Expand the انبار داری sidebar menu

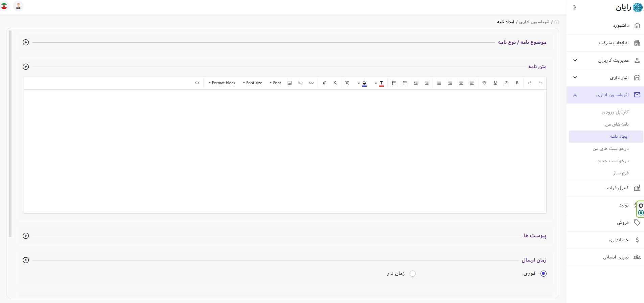605,78
